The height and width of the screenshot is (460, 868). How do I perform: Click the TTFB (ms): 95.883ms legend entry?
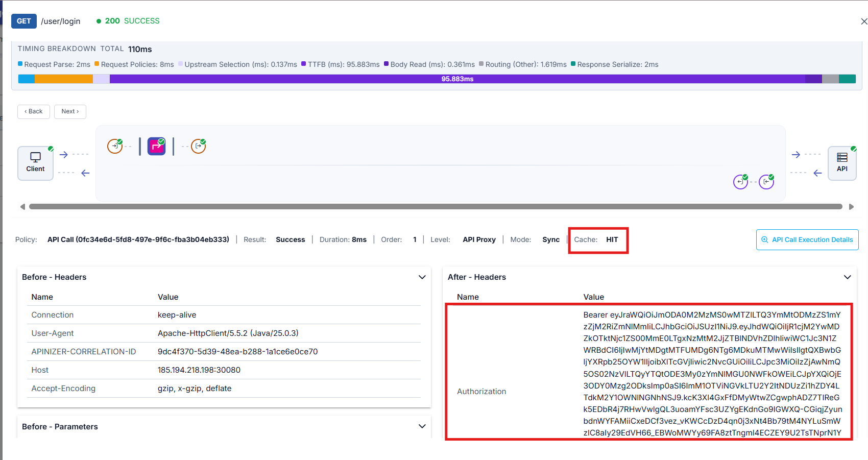(341, 64)
